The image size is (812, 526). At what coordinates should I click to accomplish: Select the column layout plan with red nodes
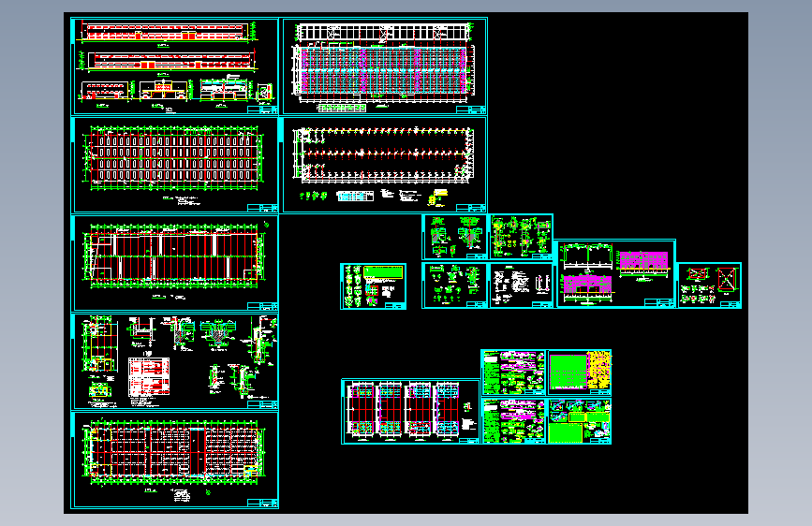[x=383, y=165]
